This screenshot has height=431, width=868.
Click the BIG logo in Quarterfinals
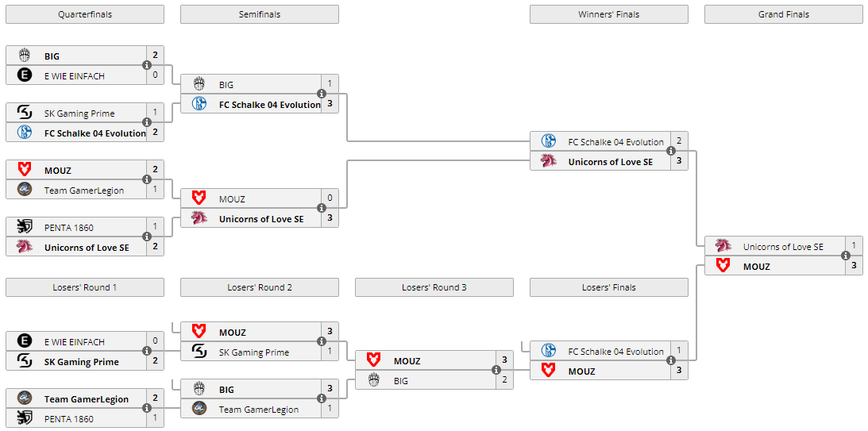[x=24, y=56]
